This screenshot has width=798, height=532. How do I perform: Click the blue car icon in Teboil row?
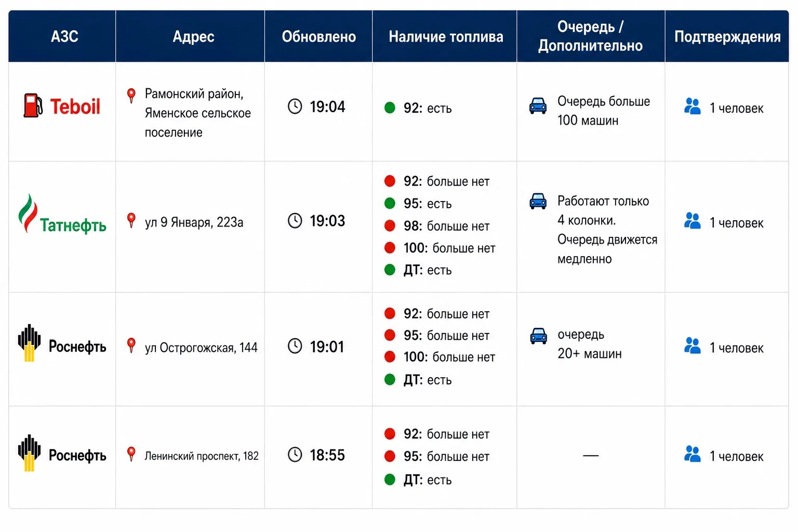click(x=538, y=105)
